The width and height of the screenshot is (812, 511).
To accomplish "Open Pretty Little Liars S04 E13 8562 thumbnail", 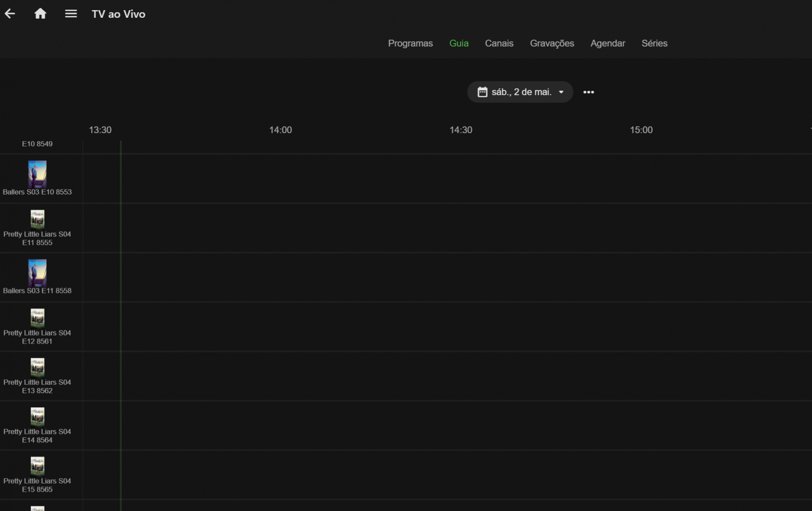I will click(37, 367).
